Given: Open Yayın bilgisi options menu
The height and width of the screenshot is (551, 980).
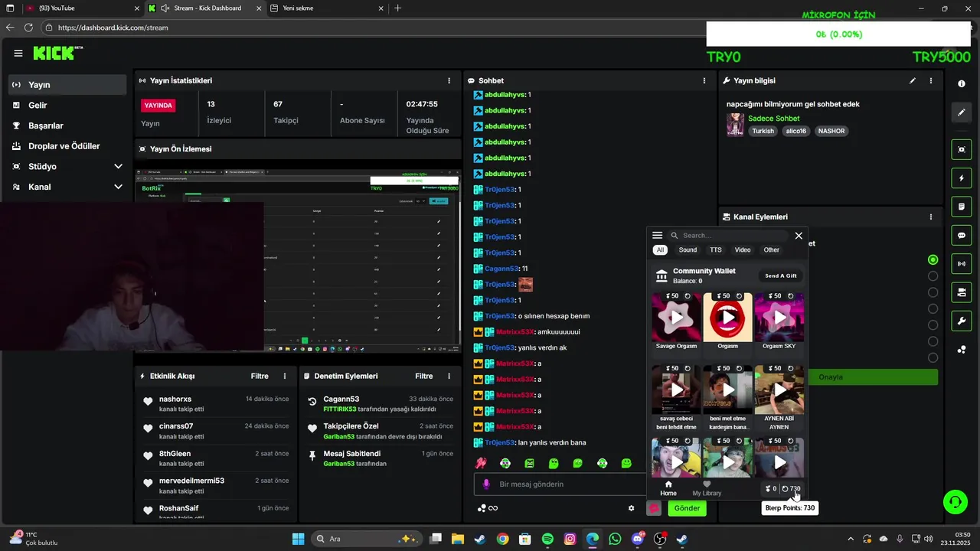Looking at the screenshot, I should tap(931, 80).
